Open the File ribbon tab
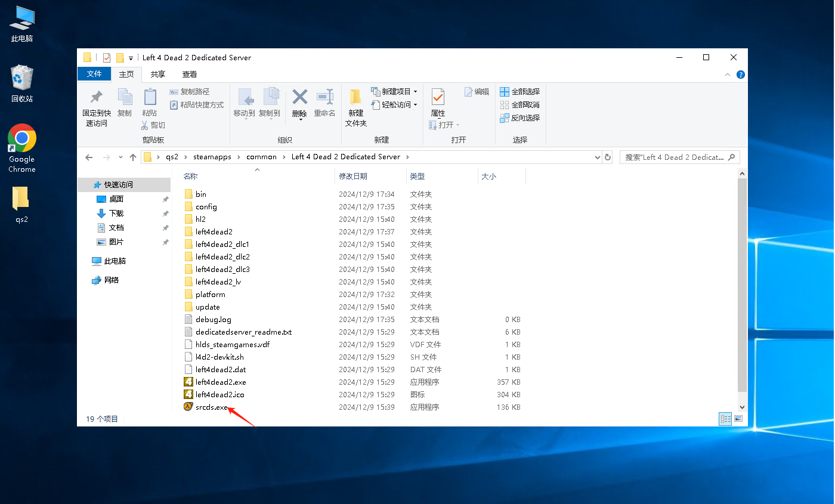 point(94,74)
